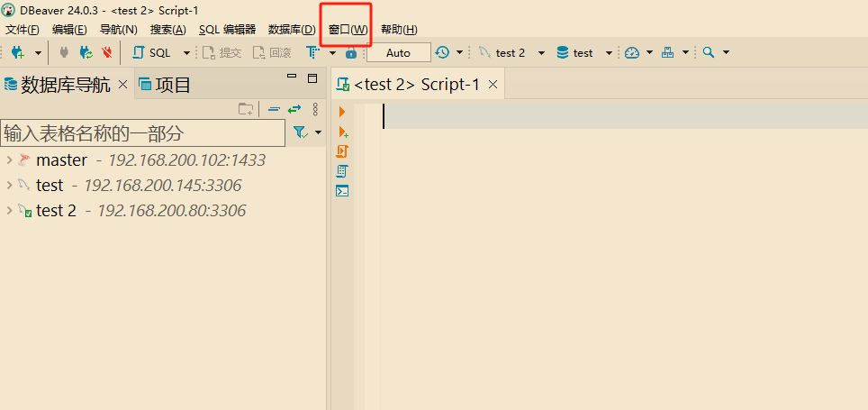Open the 帮助(H) menu
Screen dimensions: 868x410
399,30
